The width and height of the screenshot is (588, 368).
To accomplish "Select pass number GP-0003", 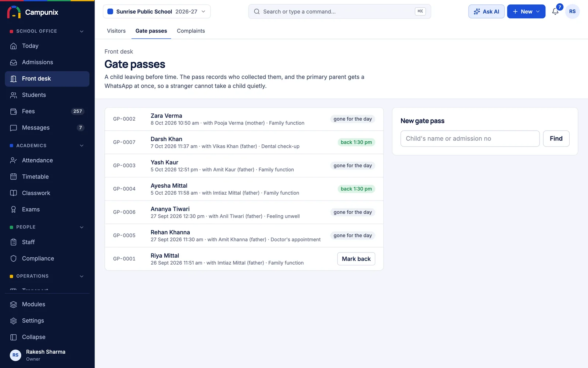I will tap(124, 166).
